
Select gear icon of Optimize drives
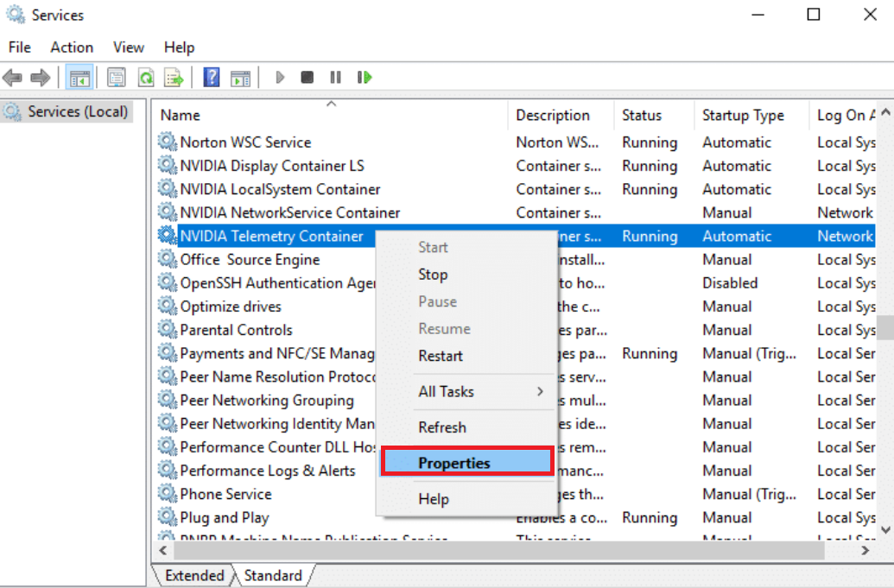[x=167, y=306]
